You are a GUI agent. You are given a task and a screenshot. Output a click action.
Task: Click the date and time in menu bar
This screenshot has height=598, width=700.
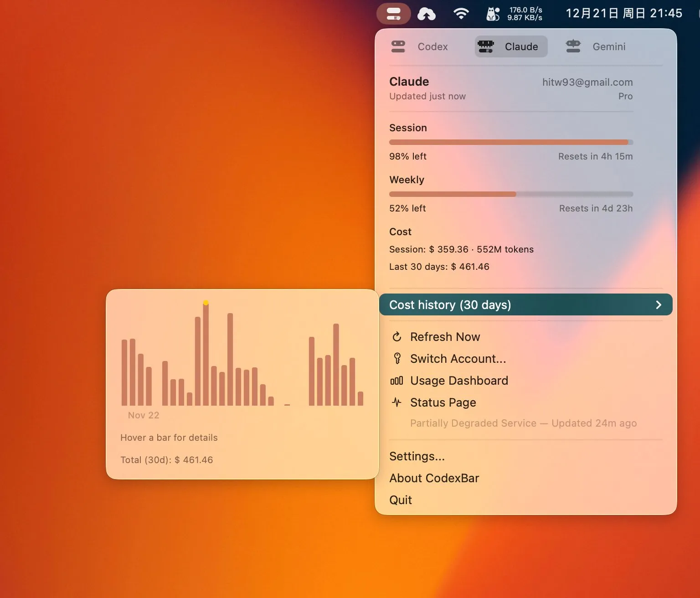click(x=624, y=14)
